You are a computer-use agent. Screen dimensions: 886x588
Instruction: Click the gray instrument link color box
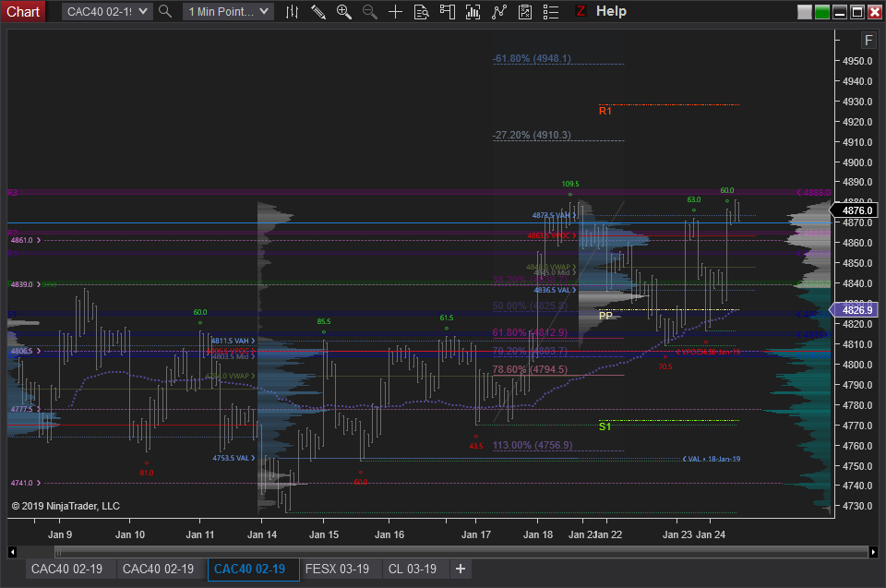coord(805,12)
